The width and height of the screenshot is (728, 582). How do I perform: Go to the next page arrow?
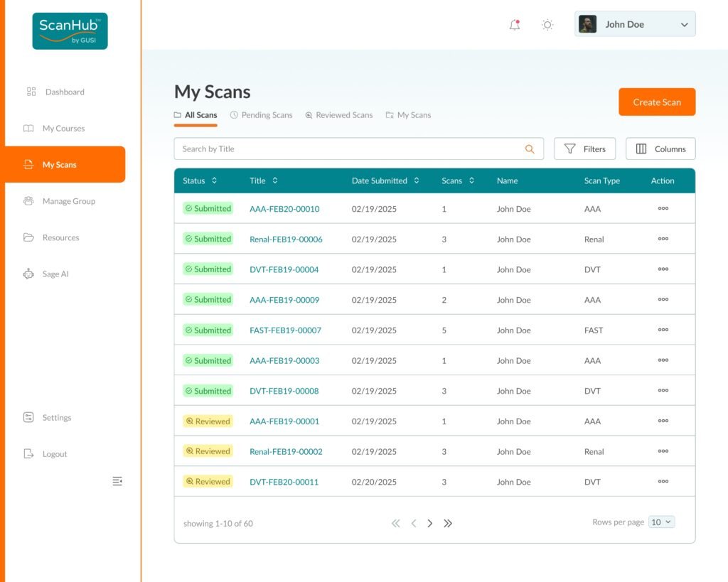tap(430, 524)
